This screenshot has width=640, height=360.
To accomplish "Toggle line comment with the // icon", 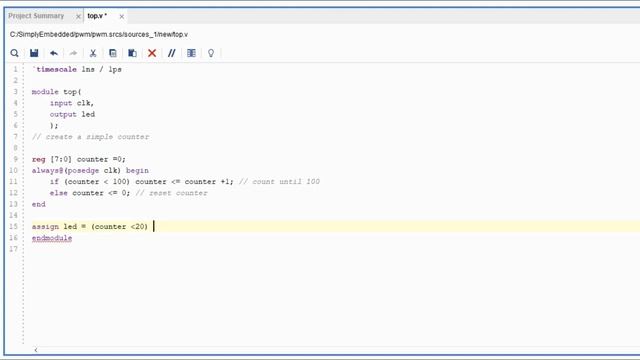I will pos(171,53).
